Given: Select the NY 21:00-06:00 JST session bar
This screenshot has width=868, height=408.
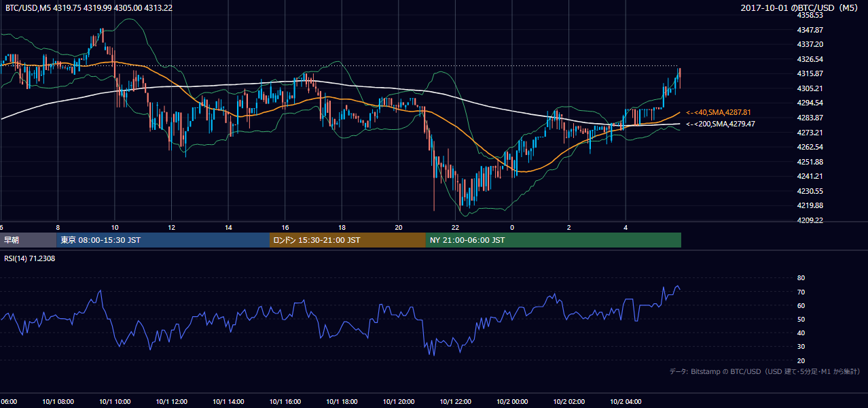Looking at the screenshot, I should [554, 240].
